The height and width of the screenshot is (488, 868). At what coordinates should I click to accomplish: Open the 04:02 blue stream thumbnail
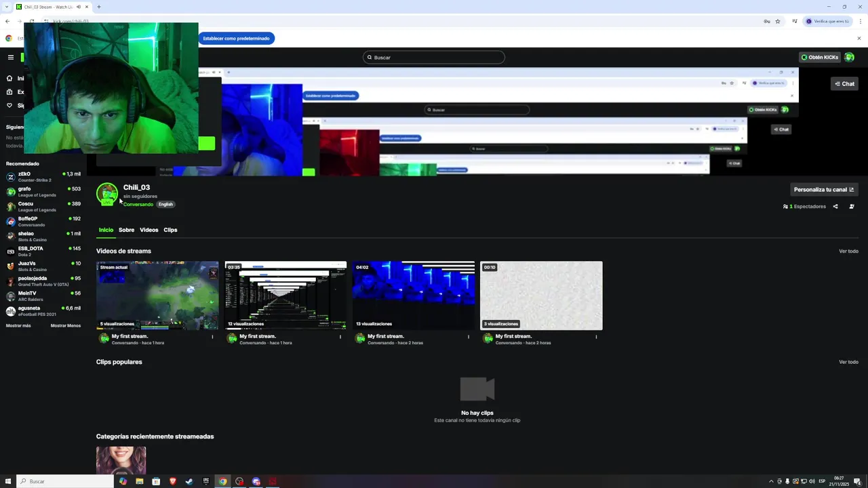click(414, 296)
